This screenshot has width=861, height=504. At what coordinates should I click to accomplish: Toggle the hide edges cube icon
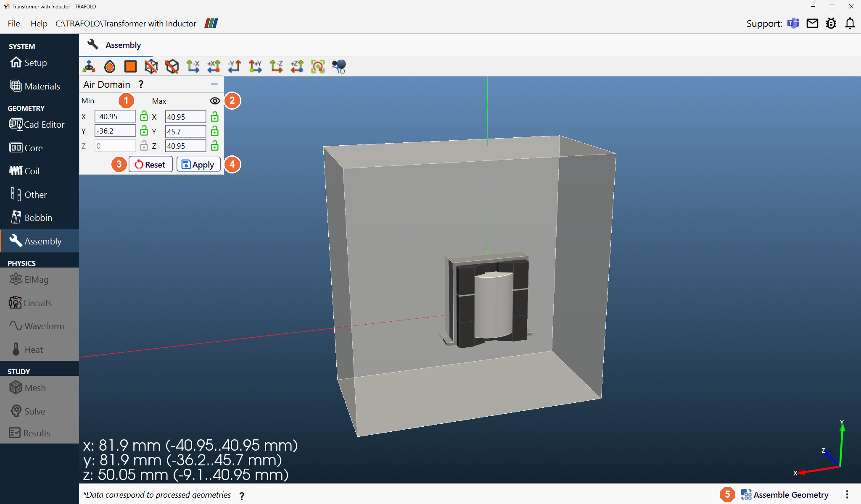(172, 66)
